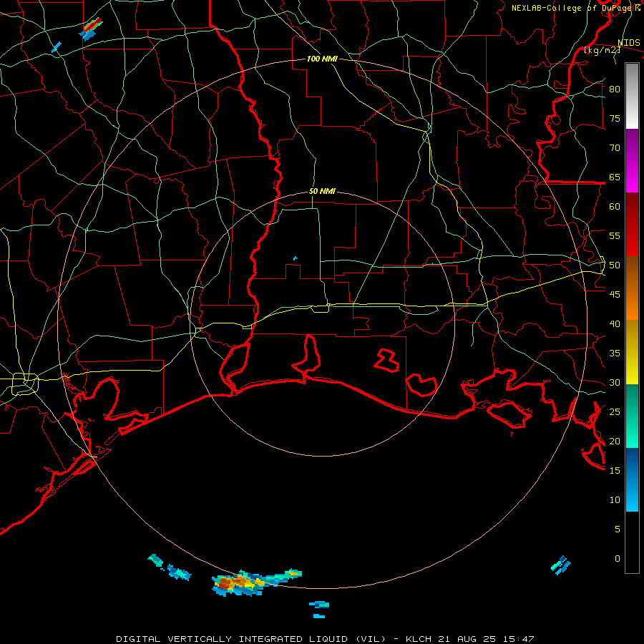Screen dimensions: 644x644
Task: Click the gray-white segment of the color bar
Action: pos(632,96)
